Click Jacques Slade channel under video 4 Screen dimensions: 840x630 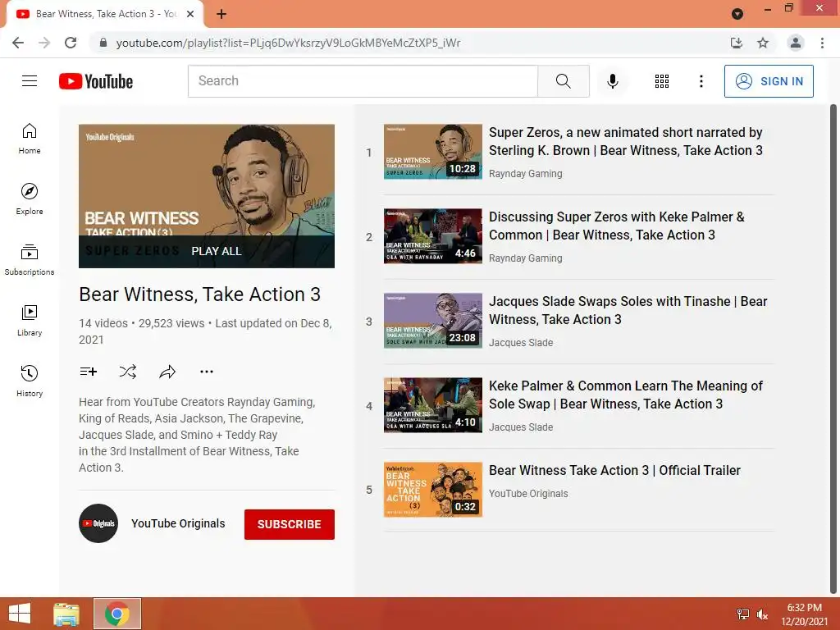click(521, 427)
